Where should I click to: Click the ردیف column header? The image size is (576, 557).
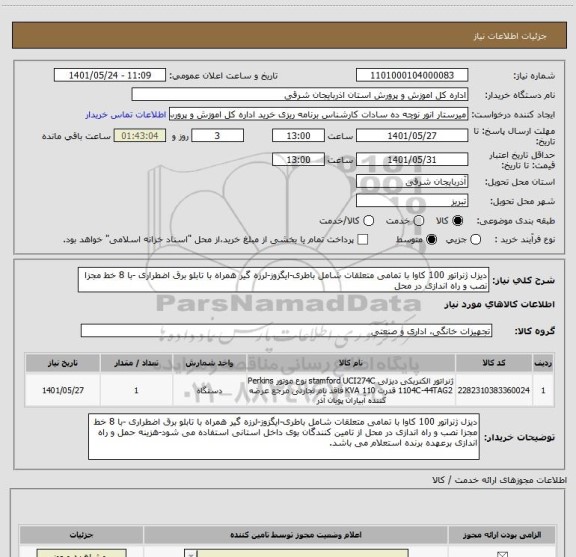543,363
